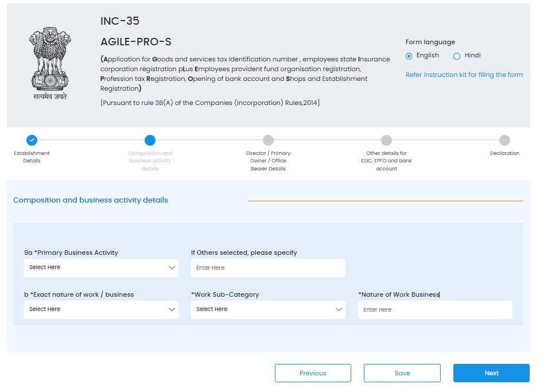
Task: Click the Director / Primary Owner step circle
Action: (x=268, y=140)
